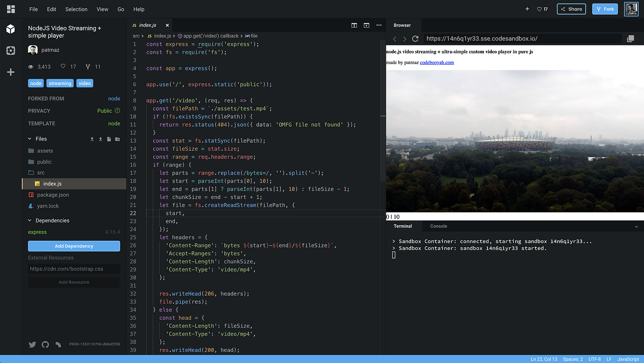
Task: Open the View menu
Action: point(102,9)
